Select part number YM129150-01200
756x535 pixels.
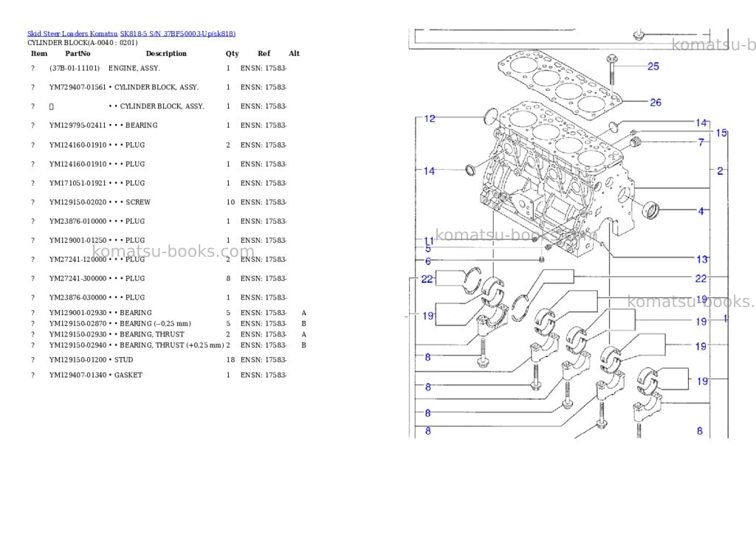pyautogui.click(x=78, y=359)
